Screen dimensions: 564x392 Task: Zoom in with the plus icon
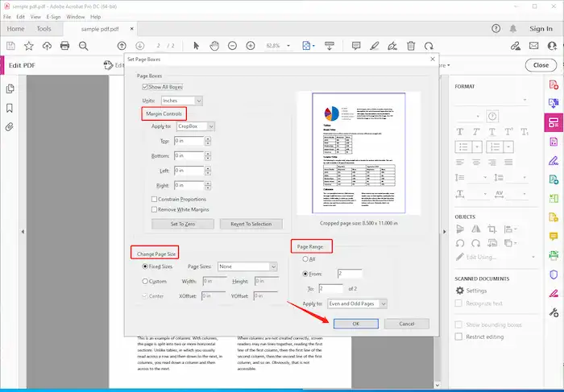(251, 46)
